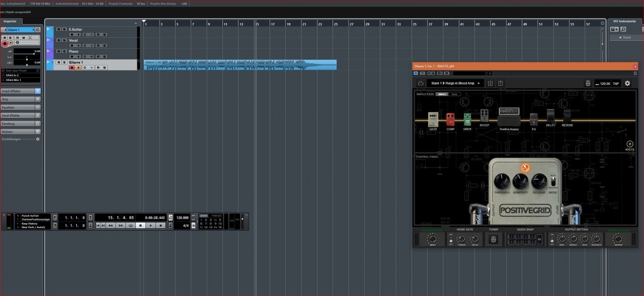Toggle BIAS FX plugin power button
Image resolution: width=644 pixels, height=296 pixels.
(x=416, y=73)
